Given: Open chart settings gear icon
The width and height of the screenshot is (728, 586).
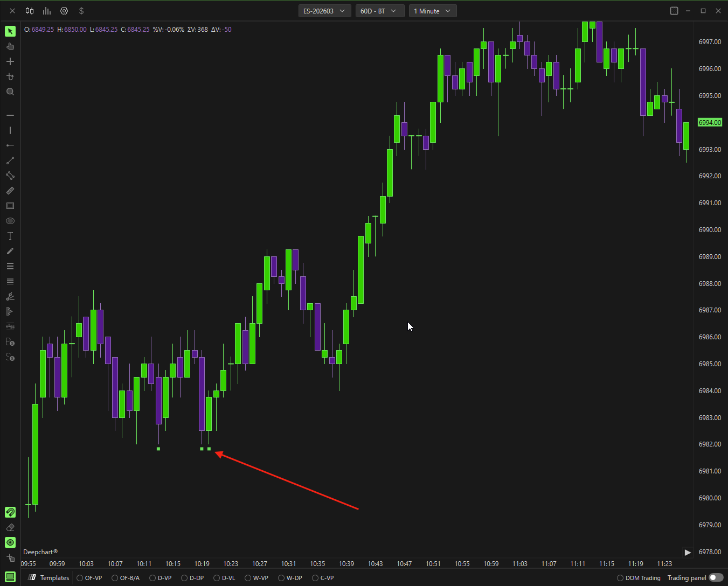Looking at the screenshot, I should pyautogui.click(x=64, y=11).
